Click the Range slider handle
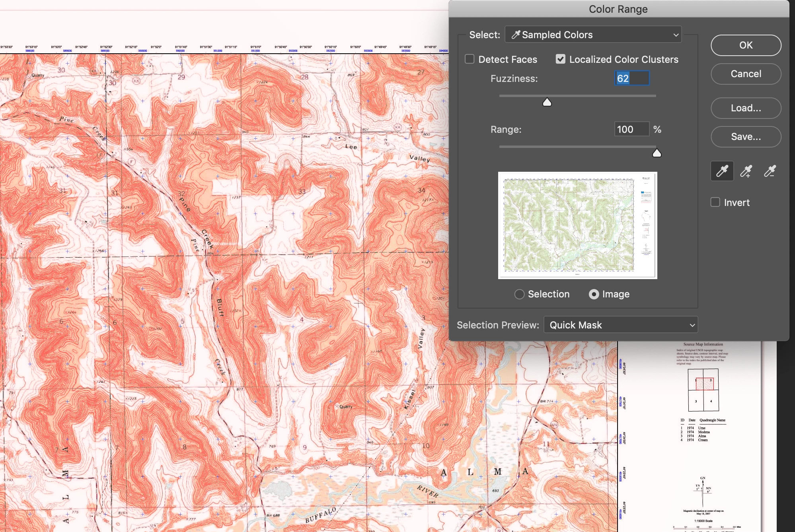795x532 pixels. point(657,153)
